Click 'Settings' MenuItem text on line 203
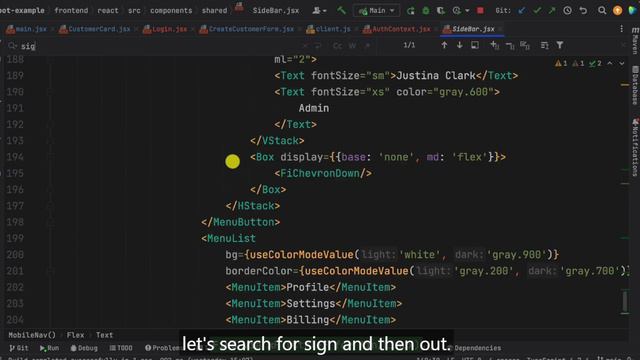This screenshot has width=640, height=360. [x=311, y=304]
